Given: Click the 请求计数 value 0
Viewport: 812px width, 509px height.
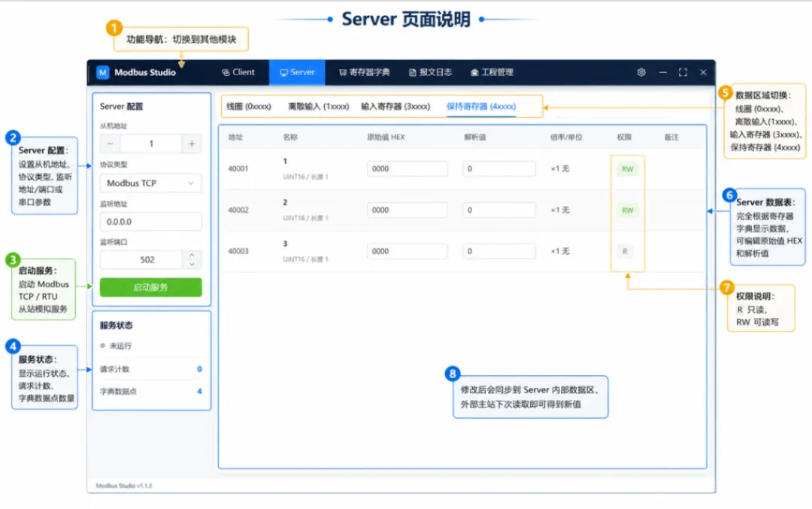Looking at the screenshot, I should 199,369.
